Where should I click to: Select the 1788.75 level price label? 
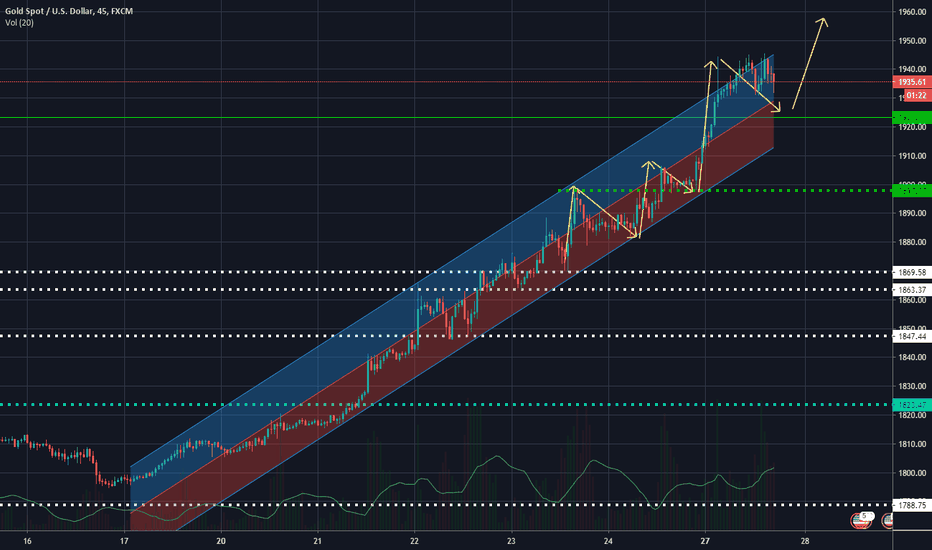pyautogui.click(x=912, y=505)
